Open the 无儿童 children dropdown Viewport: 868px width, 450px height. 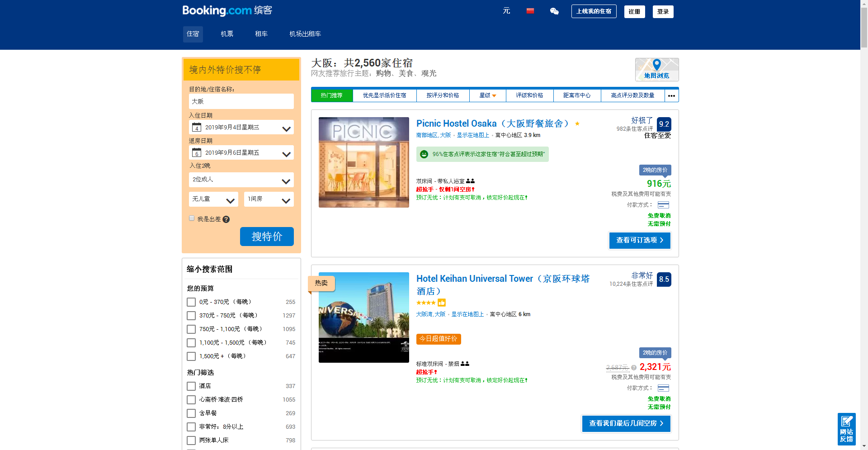click(x=213, y=199)
